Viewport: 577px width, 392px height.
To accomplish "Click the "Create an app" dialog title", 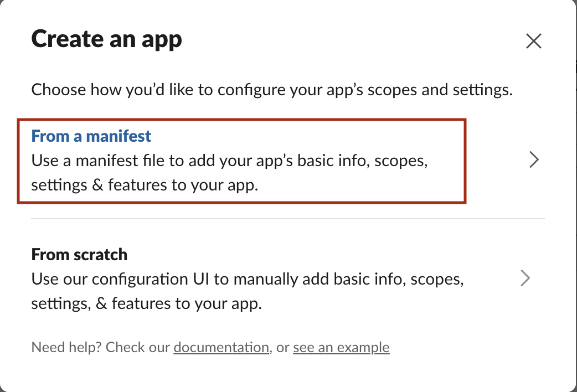I will click(106, 40).
